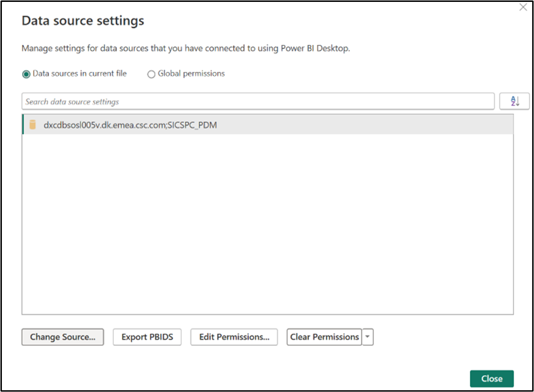534x392 pixels.
Task: Switch to Global permissions radio option
Action: point(151,74)
